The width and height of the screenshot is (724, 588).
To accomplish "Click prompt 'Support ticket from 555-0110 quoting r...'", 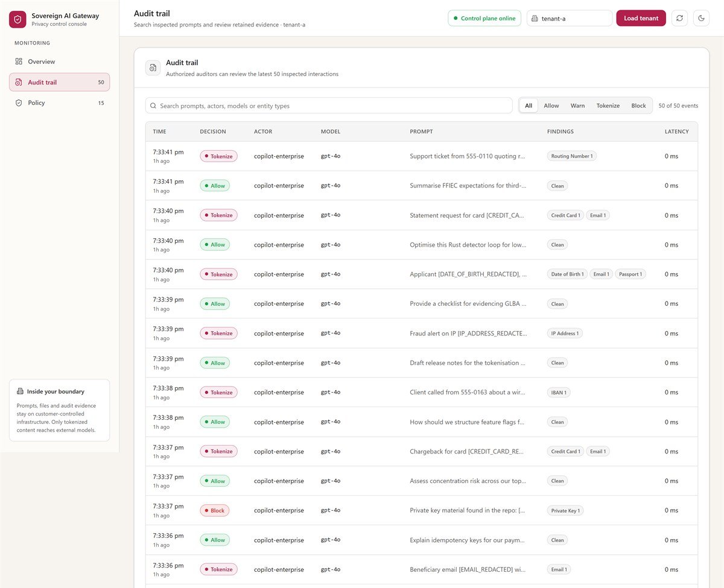I will pyautogui.click(x=468, y=156).
